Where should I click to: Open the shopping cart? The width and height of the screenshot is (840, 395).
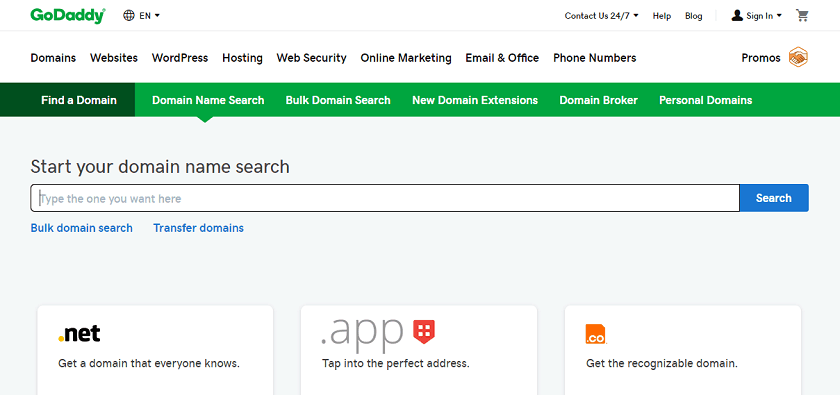tap(802, 16)
